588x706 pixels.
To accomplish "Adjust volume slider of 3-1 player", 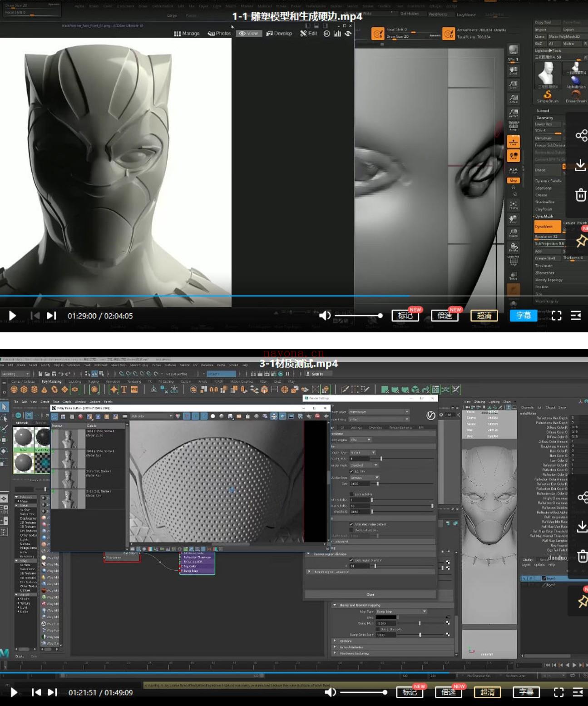I will coord(363,692).
